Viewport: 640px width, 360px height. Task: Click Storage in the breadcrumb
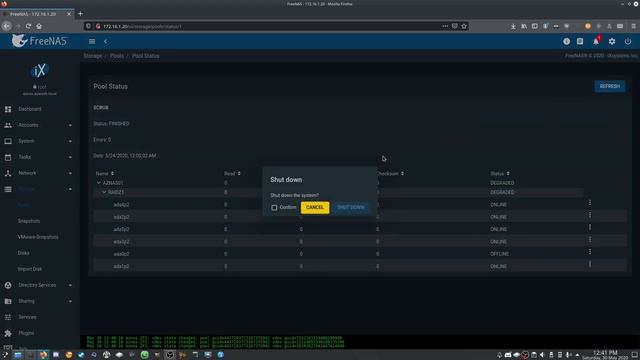click(x=93, y=56)
